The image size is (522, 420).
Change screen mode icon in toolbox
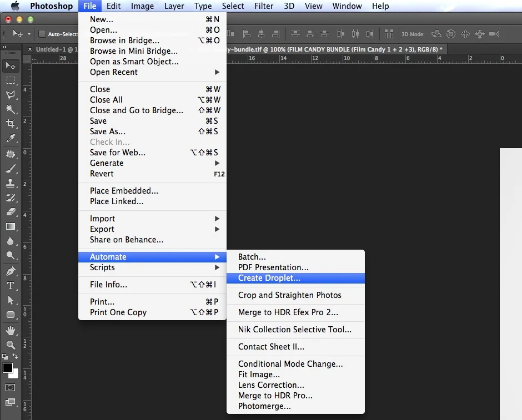click(11, 402)
